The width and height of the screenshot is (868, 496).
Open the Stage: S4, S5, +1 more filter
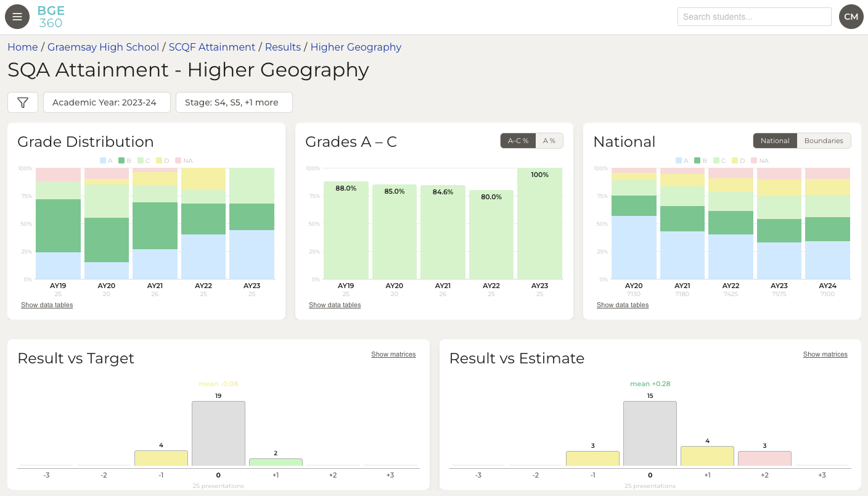(x=234, y=102)
